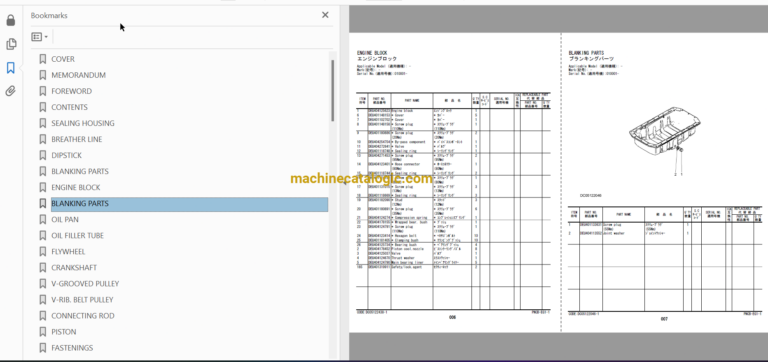The height and width of the screenshot is (362, 768).
Task: Open the DIPSTICK bookmark
Action: [67, 155]
